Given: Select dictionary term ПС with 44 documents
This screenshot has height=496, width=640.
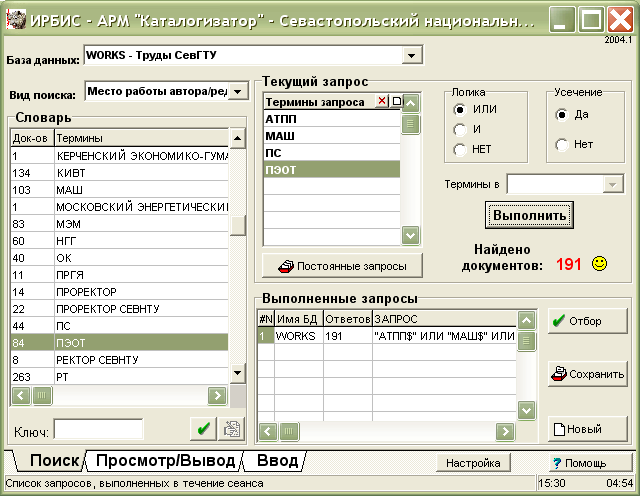Looking at the screenshot, I should [x=120, y=326].
